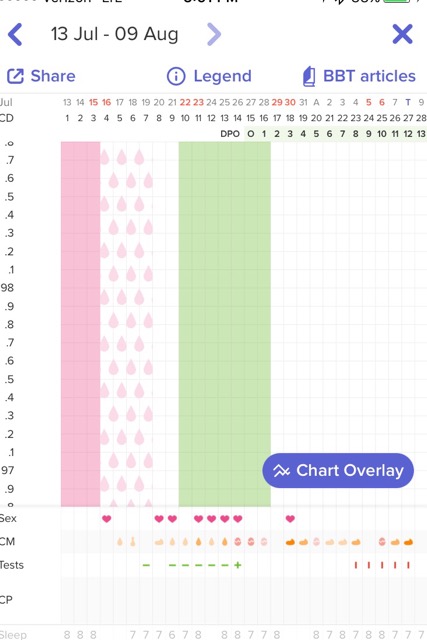This screenshot has height=640, width=427.
Task: Select the dark orange CM icon under day 30
Action: [x=290, y=542]
